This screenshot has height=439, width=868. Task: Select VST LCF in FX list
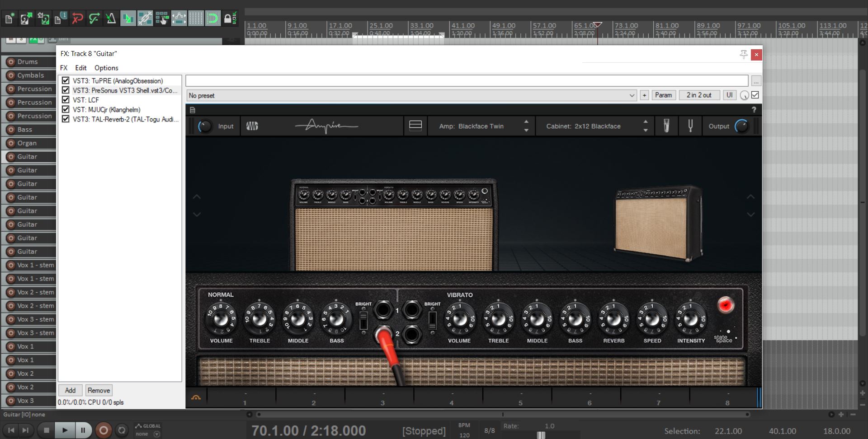pos(86,100)
